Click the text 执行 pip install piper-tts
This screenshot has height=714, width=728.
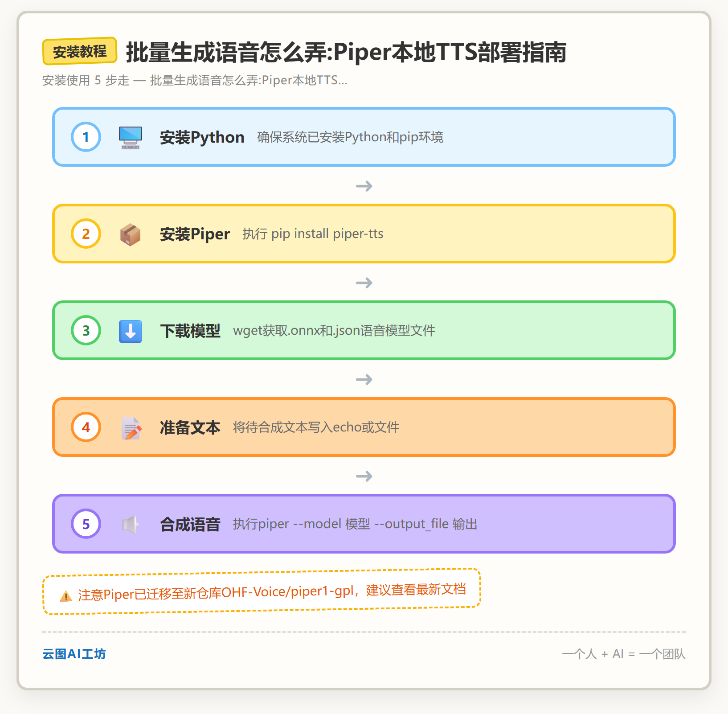(313, 234)
